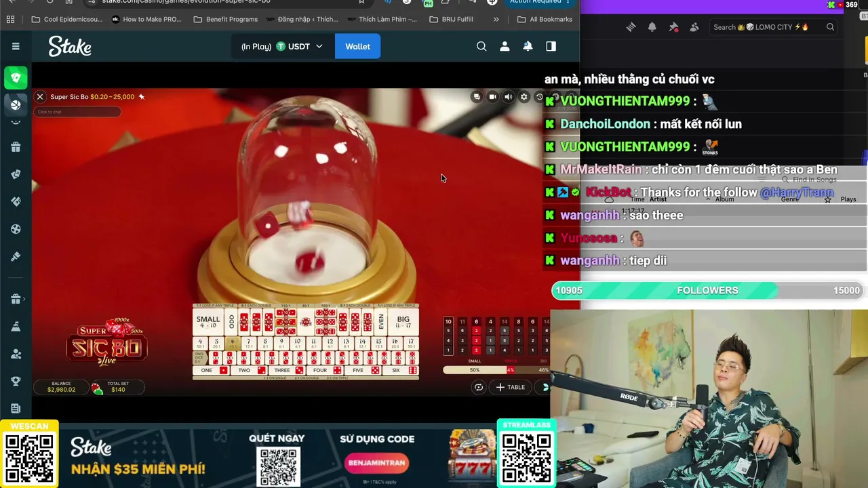Mute the game sound speaker

[508, 97]
